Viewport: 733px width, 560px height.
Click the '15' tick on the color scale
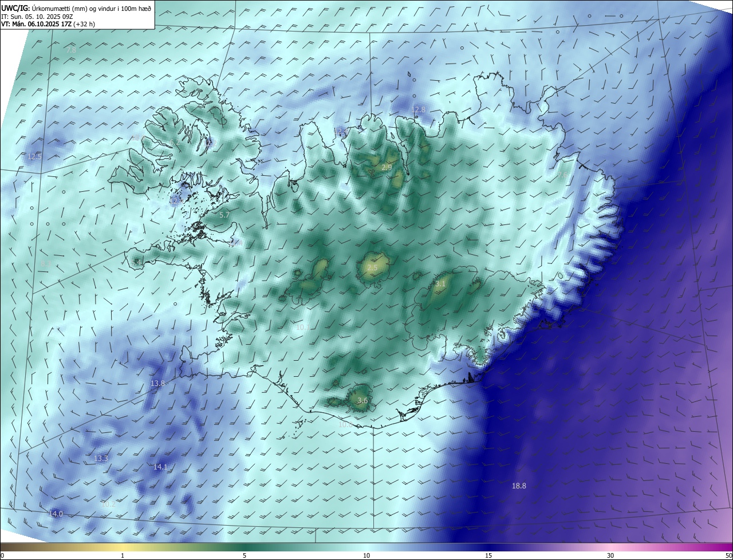(x=488, y=555)
